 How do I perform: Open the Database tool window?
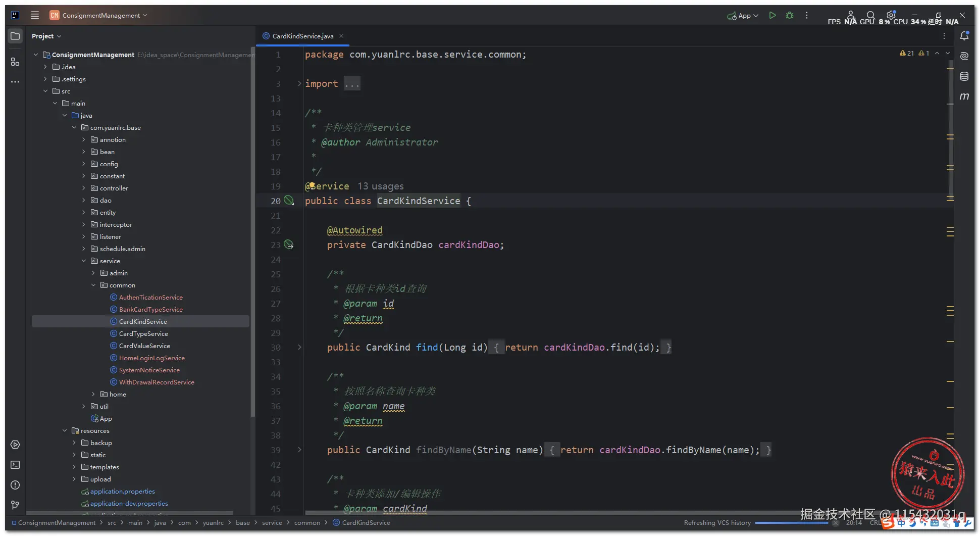964,76
